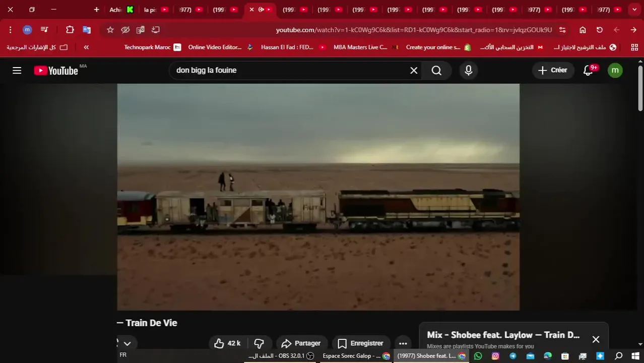644x363 pixels.
Task: Click the page vertical scrollbar thumb
Action: click(640, 88)
